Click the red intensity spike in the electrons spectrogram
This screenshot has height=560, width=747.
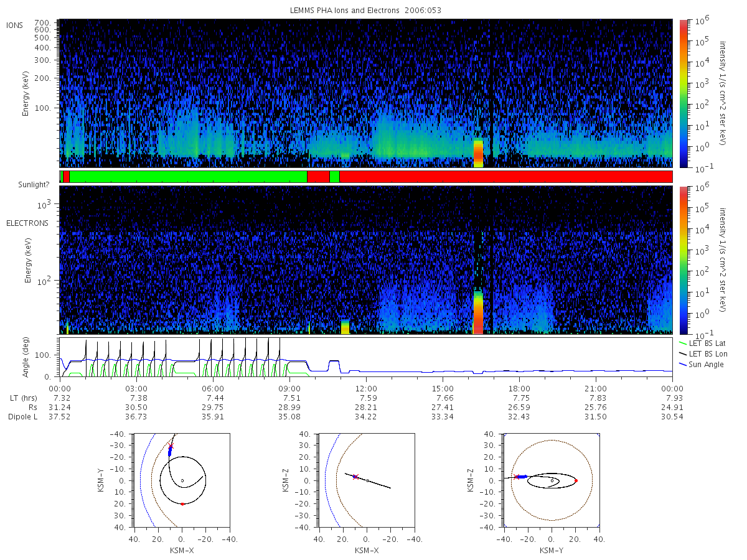(478, 312)
